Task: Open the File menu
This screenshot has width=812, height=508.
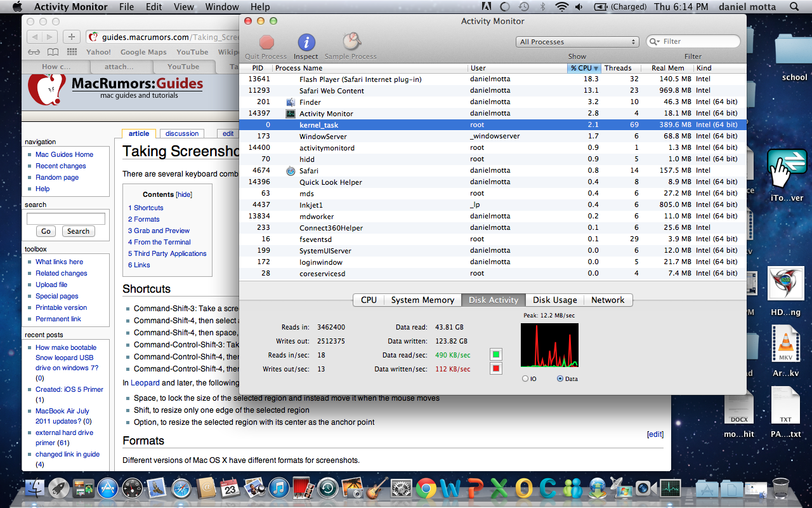Action: coord(126,7)
